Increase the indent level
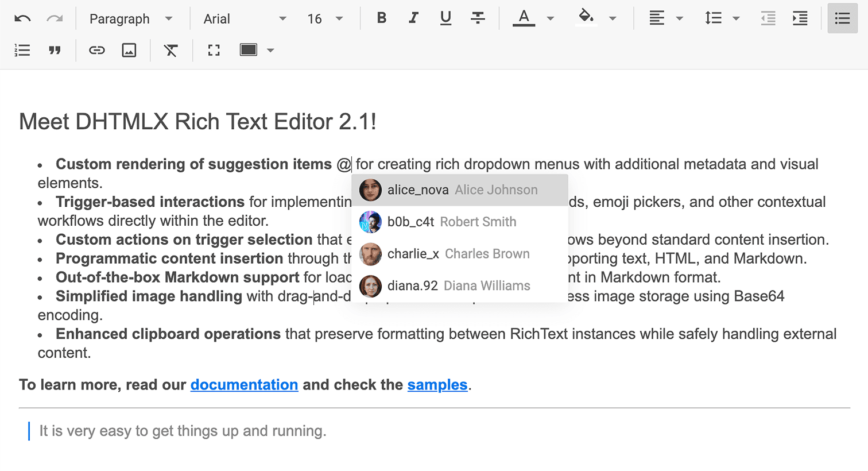The height and width of the screenshot is (471, 868). tap(800, 19)
